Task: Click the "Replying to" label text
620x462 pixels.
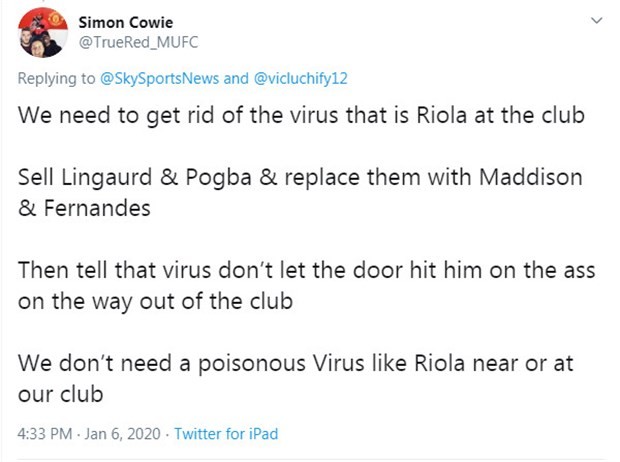Action: tap(57, 77)
